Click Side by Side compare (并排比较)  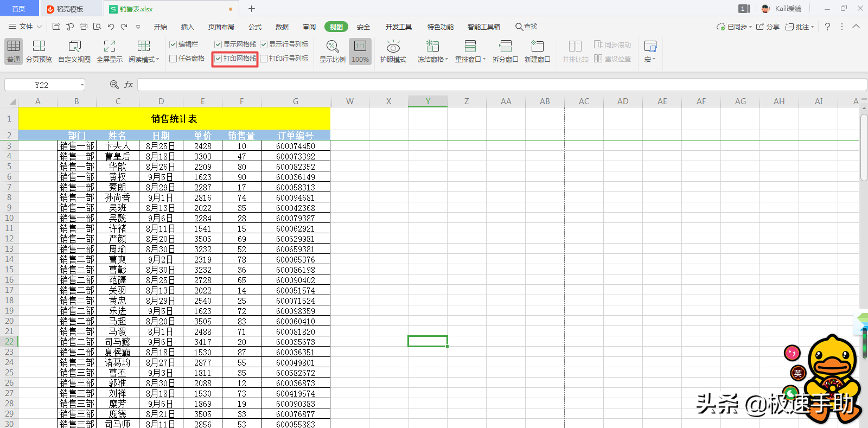point(576,52)
